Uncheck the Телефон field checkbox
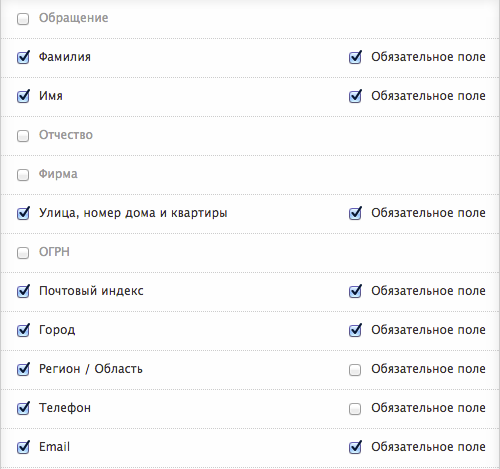 pos(23,409)
